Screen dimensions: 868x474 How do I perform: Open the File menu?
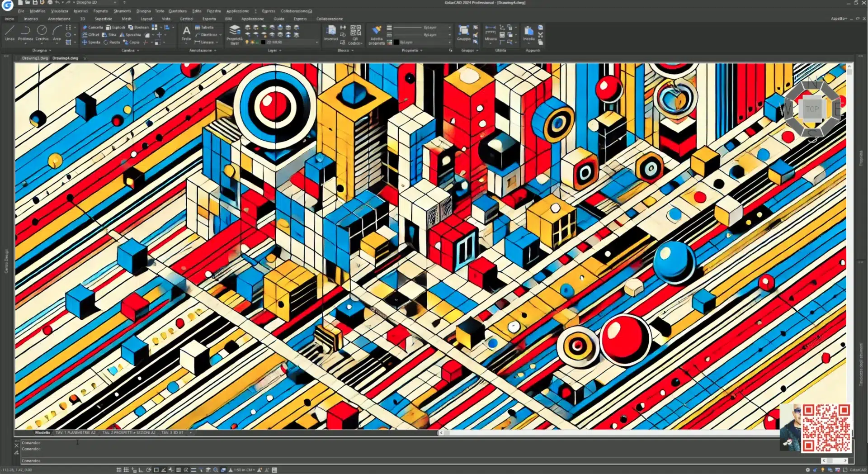pyautogui.click(x=21, y=11)
